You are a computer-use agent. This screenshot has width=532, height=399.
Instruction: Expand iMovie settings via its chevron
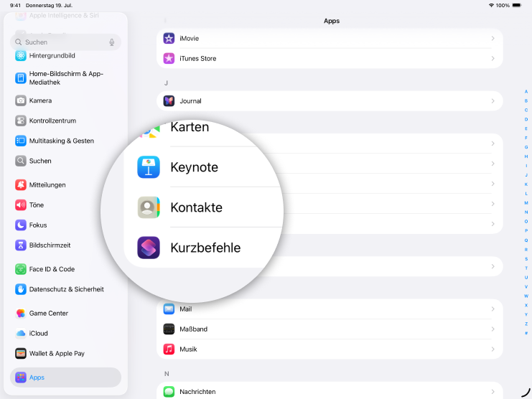[493, 38]
